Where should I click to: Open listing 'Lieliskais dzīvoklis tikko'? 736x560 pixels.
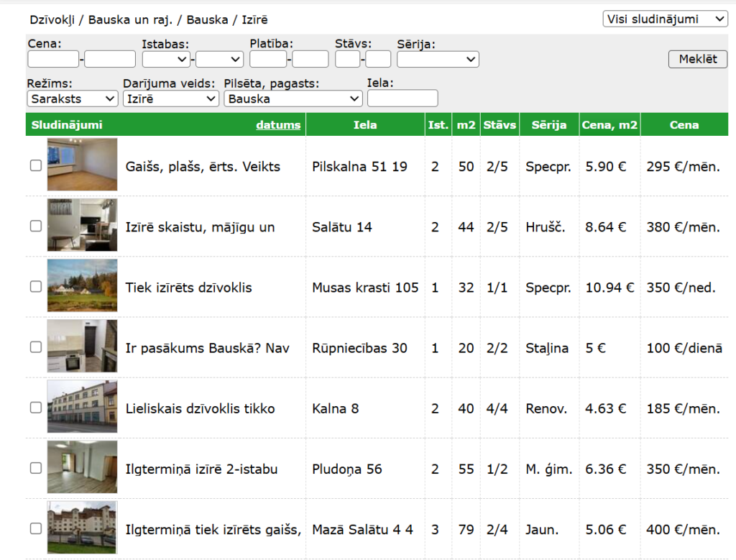(x=200, y=408)
